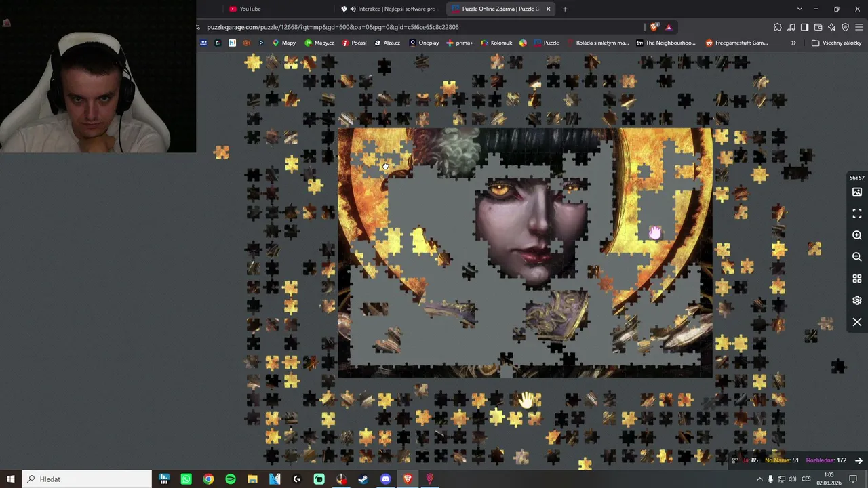Click the arrow next to the scoreboard
The height and width of the screenshot is (488, 868).
(x=859, y=460)
